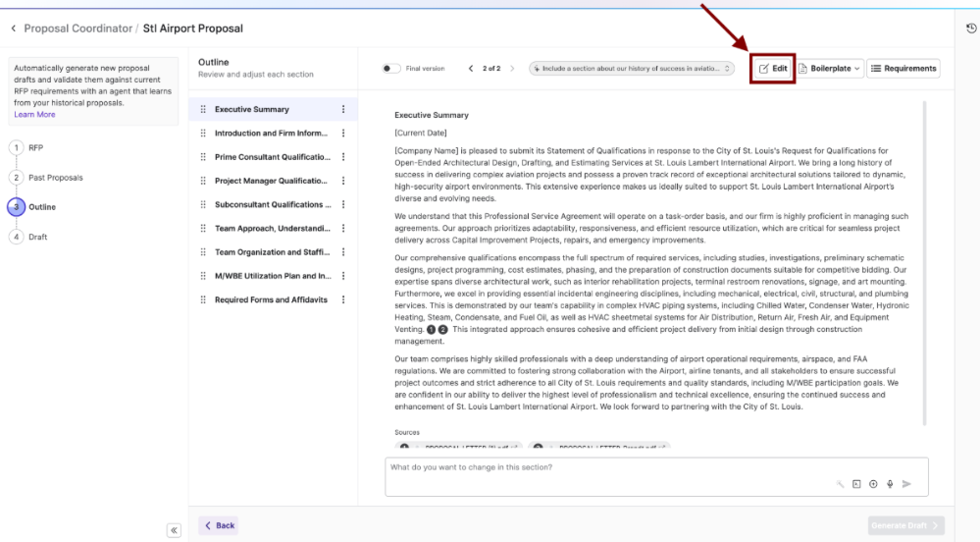Select the Past Proposals step
The image size is (980, 542).
point(55,178)
